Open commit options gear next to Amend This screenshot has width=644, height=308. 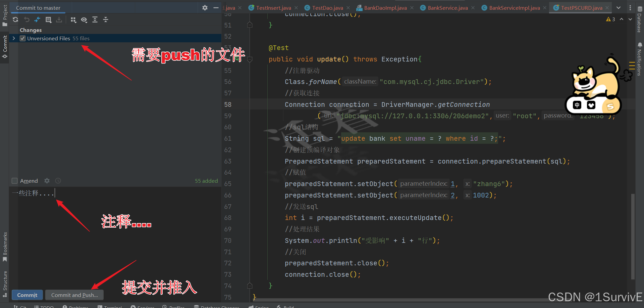(47, 181)
